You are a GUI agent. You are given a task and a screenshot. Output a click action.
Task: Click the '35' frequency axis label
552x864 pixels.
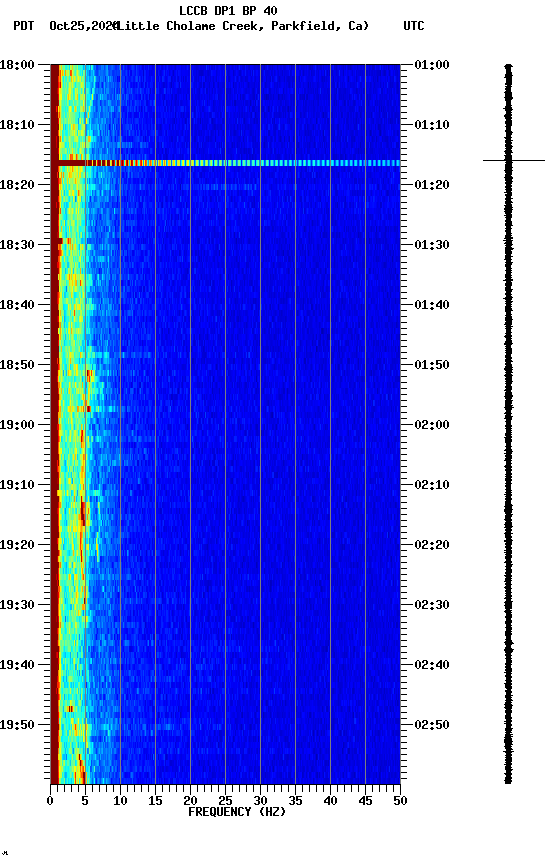[x=295, y=801]
